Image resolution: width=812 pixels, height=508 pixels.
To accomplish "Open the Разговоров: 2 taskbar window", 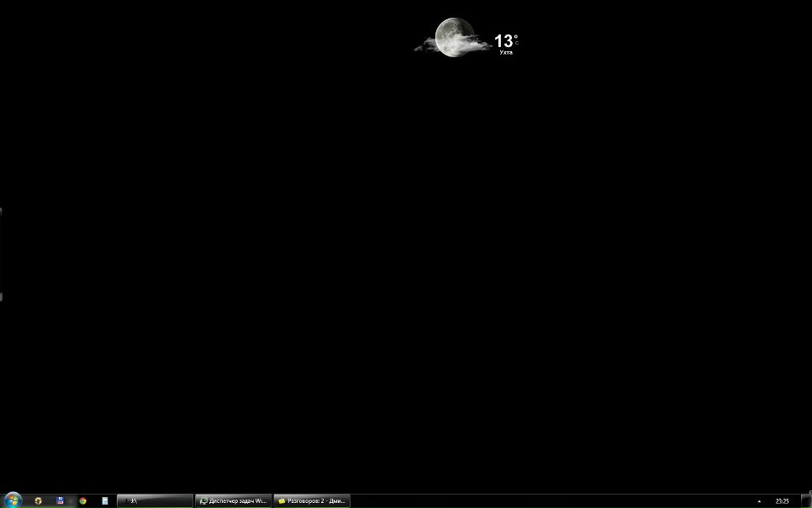I will click(312, 500).
